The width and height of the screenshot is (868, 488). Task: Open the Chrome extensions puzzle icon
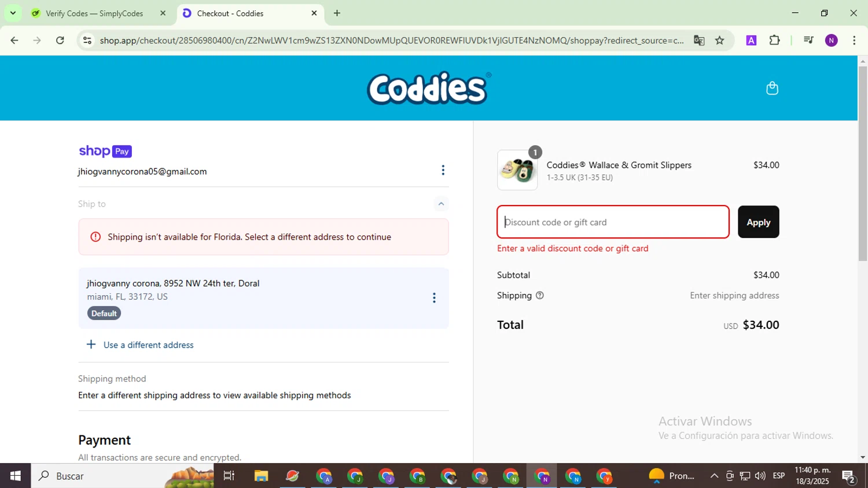774,41
